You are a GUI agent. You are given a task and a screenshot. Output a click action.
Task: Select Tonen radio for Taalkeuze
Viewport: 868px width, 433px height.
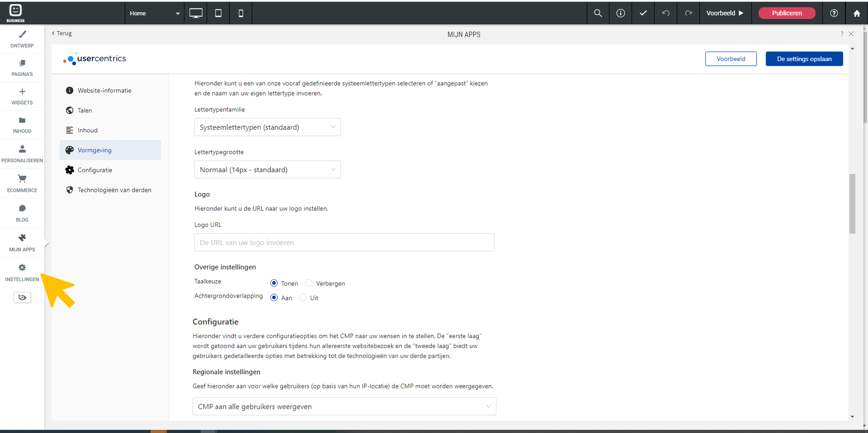click(x=274, y=283)
